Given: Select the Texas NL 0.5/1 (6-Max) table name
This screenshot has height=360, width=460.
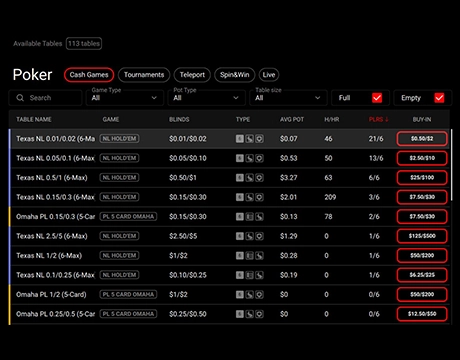Looking at the screenshot, I should coord(52,178).
